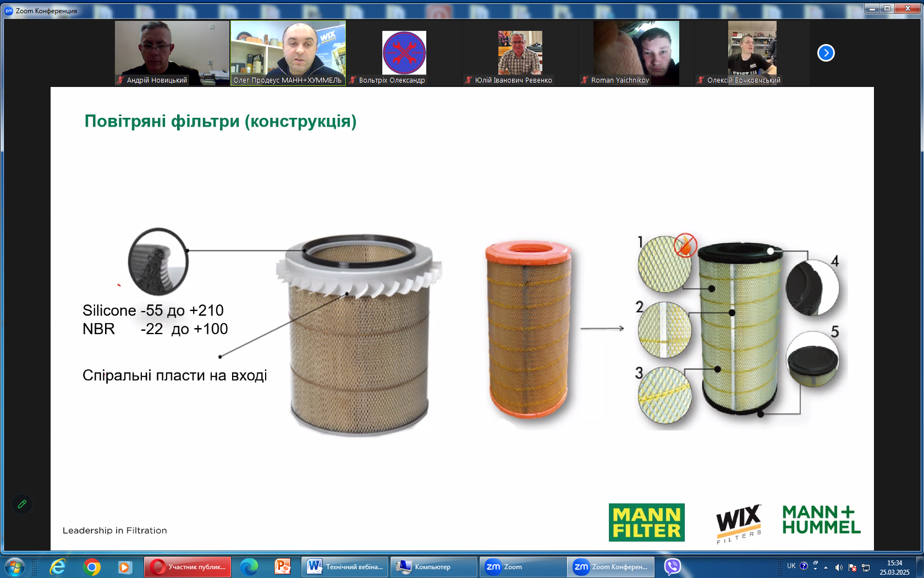
Task: Open the help icon in the tray
Action: (804, 566)
